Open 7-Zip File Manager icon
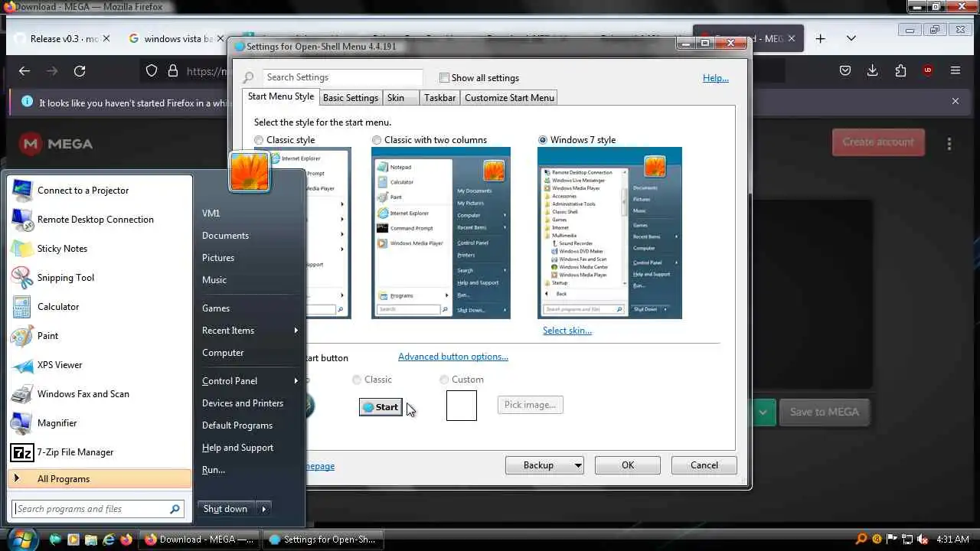 click(22, 452)
